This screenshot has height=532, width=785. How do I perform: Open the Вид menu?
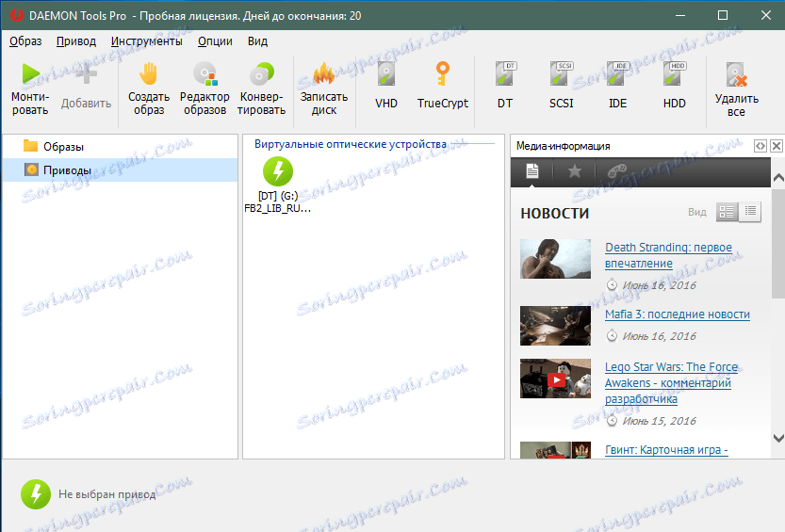coord(257,41)
